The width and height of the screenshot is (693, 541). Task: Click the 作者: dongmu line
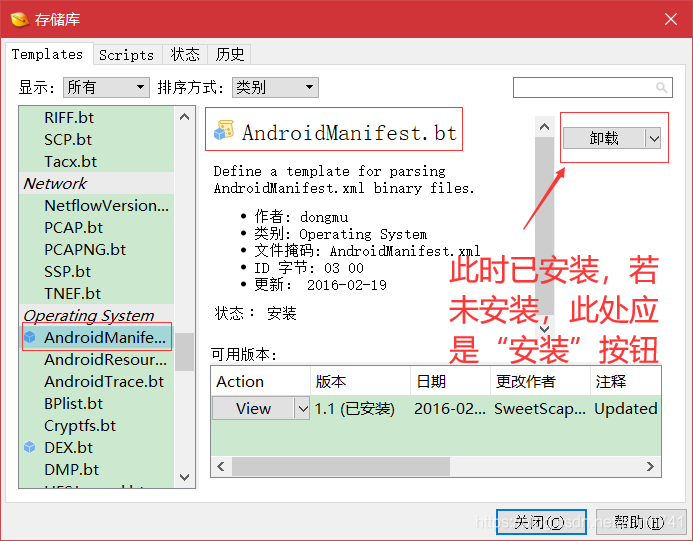(x=301, y=217)
